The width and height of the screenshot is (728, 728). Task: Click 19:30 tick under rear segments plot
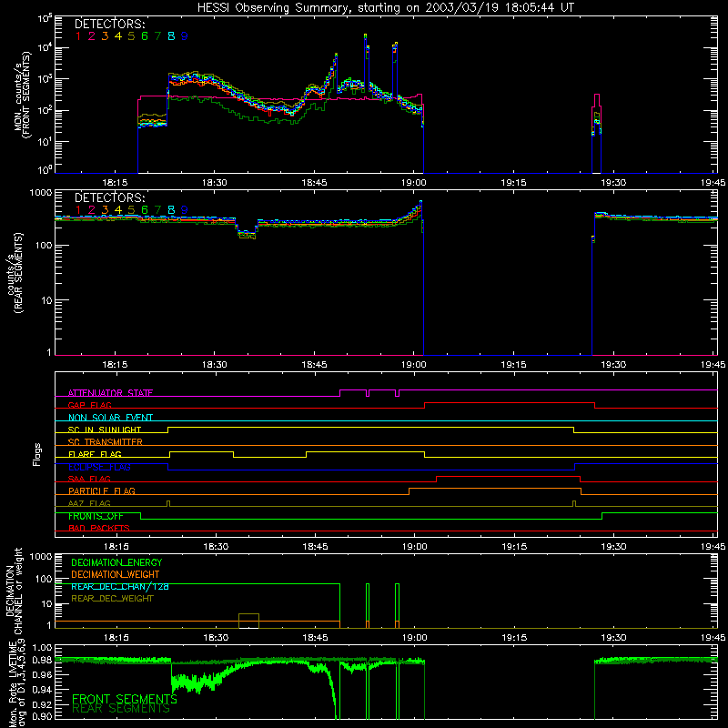(613, 365)
